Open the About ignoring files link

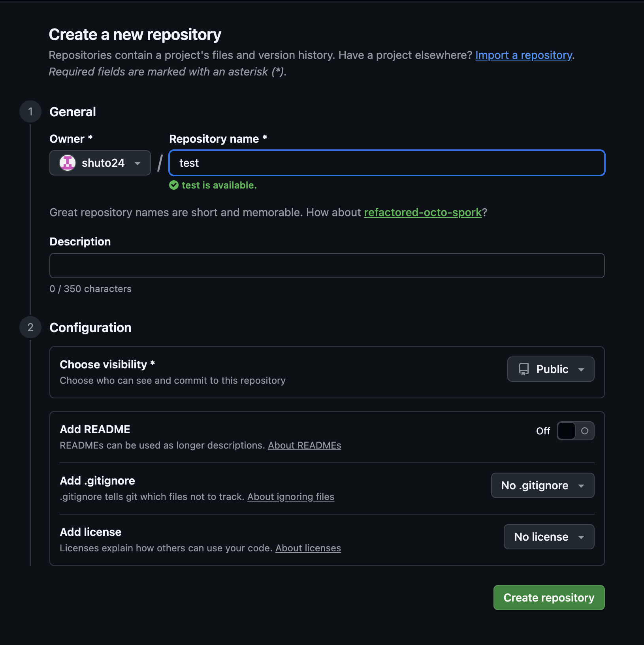coord(290,497)
